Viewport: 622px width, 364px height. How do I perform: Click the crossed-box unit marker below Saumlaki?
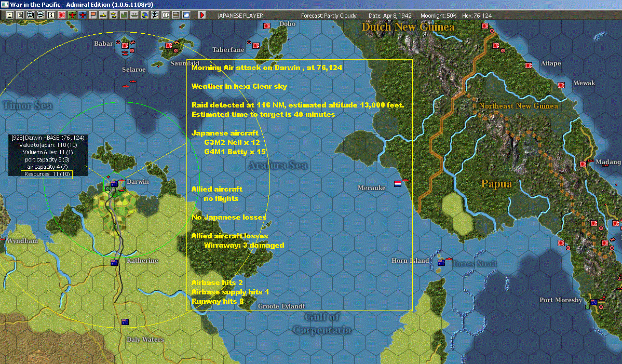175,51
